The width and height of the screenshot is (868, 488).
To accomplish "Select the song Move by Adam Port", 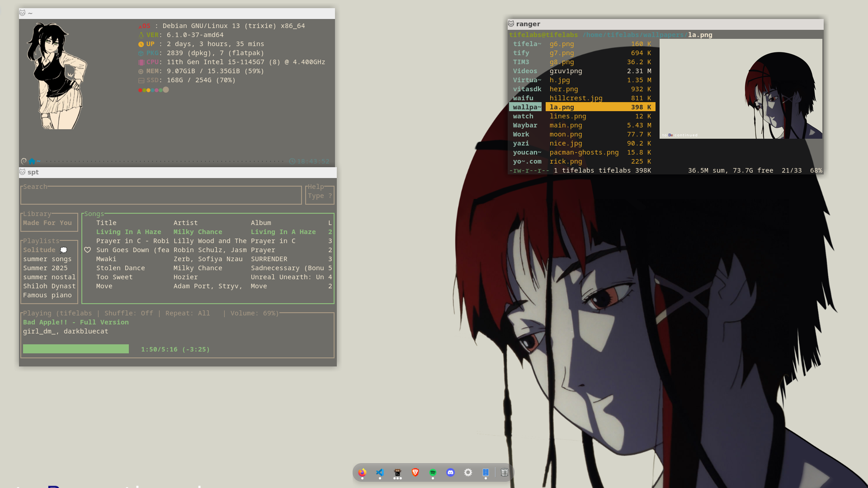I will tap(208, 286).
